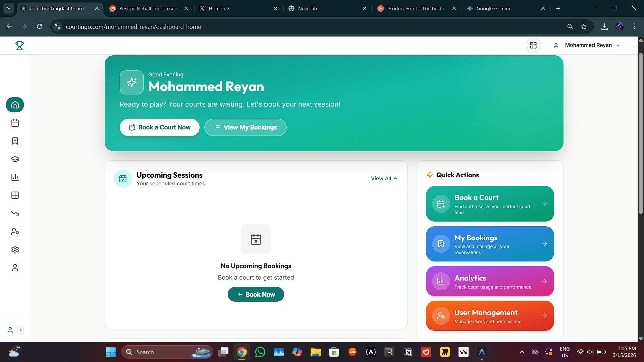Open the browser tab search dropdown
The width and height of the screenshot is (644, 362).
pos(9,8)
